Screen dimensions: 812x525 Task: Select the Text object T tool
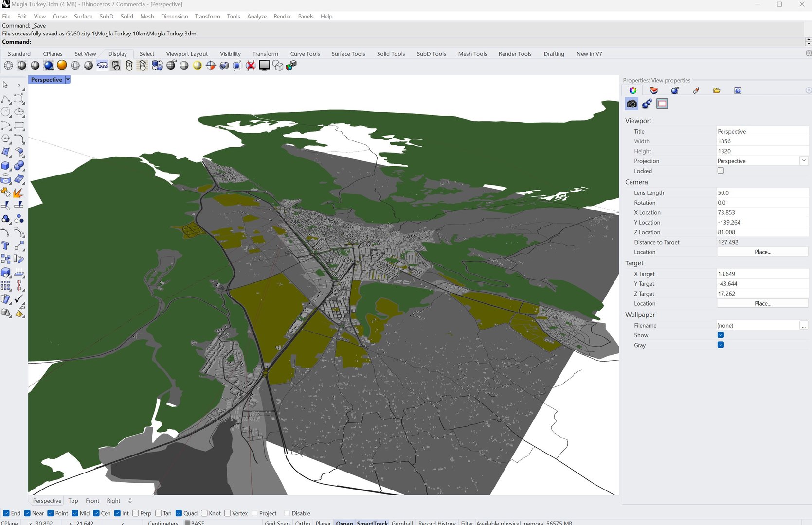6,246
